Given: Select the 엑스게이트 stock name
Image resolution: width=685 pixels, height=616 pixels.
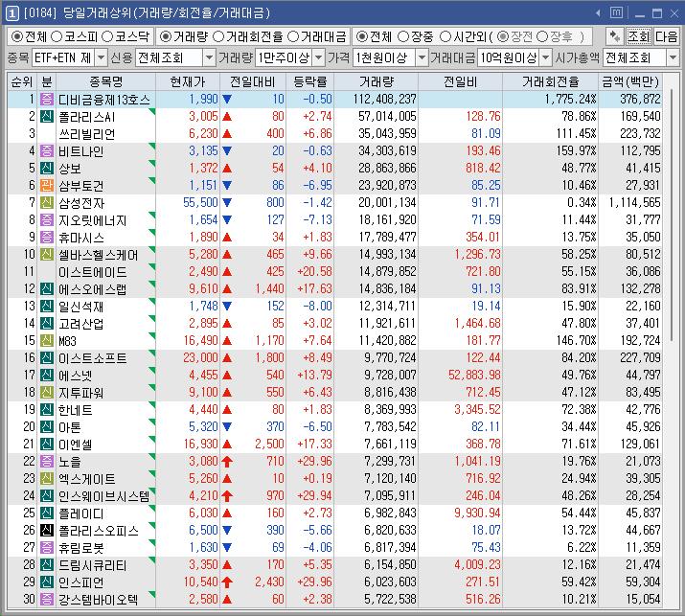Looking at the screenshot, I should [x=87, y=479].
